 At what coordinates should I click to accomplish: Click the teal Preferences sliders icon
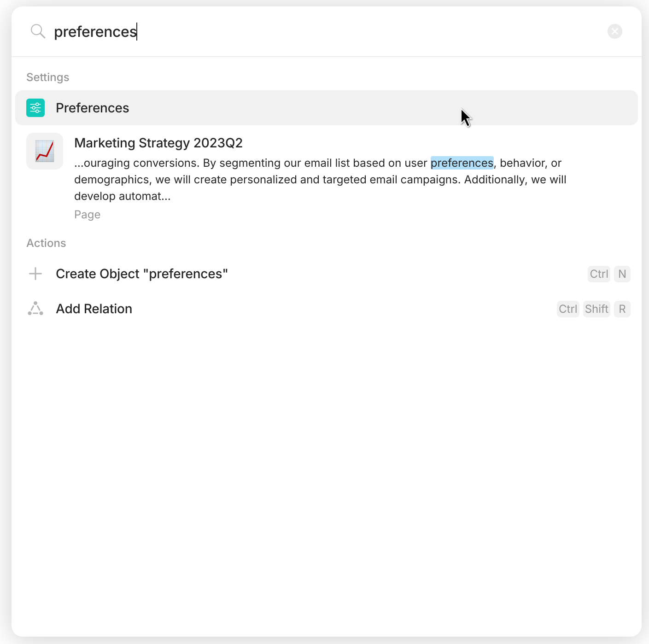(35, 108)
